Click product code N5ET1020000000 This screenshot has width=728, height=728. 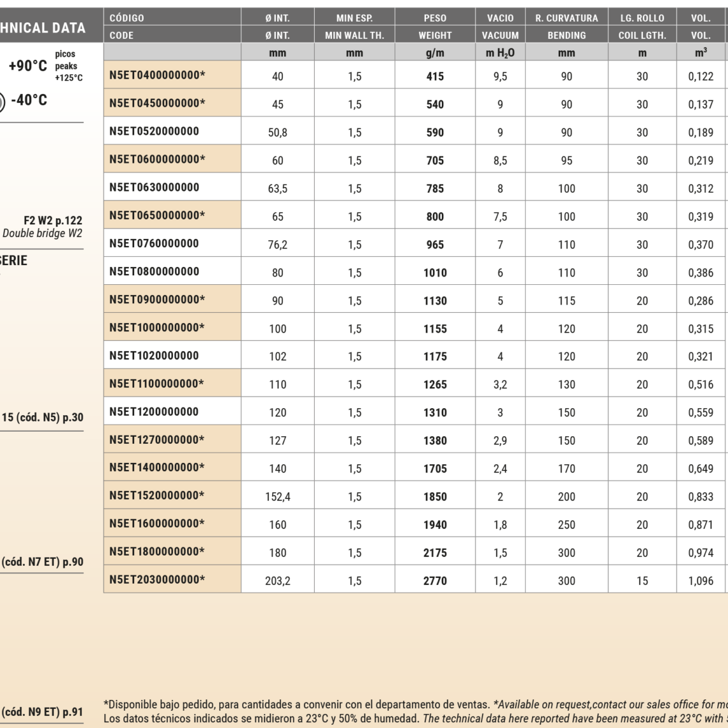tap(154, 356)
